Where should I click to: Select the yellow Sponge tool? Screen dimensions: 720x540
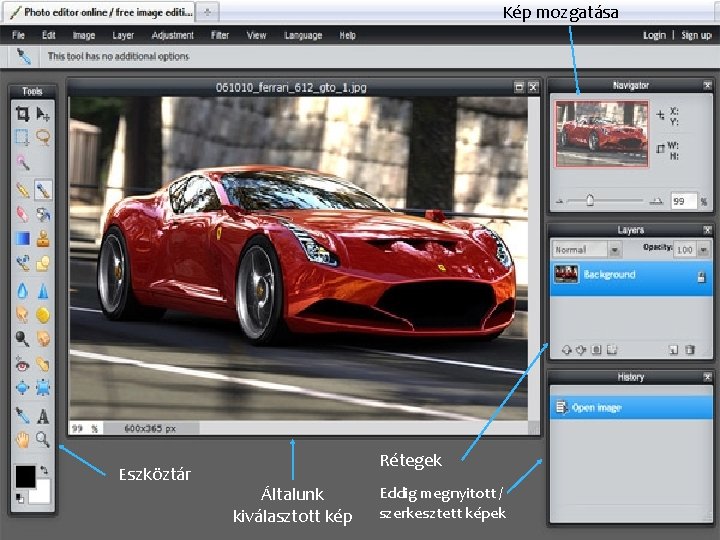[43, 315]
